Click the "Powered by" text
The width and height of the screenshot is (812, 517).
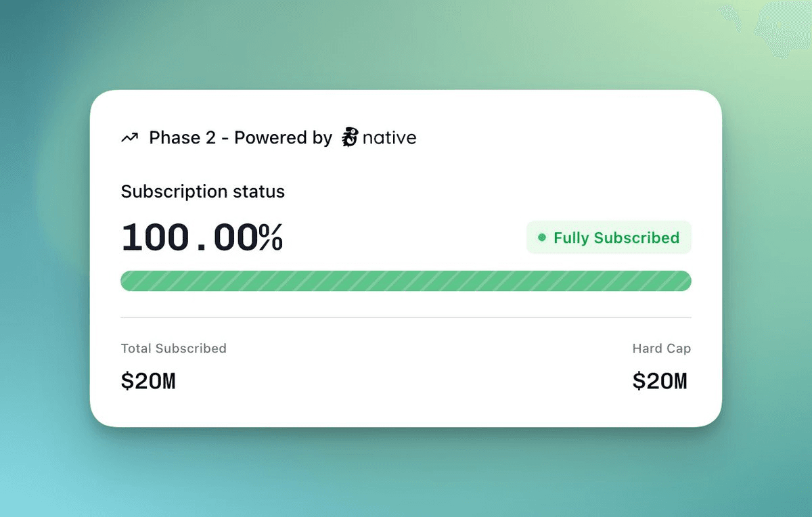[283, 138]
